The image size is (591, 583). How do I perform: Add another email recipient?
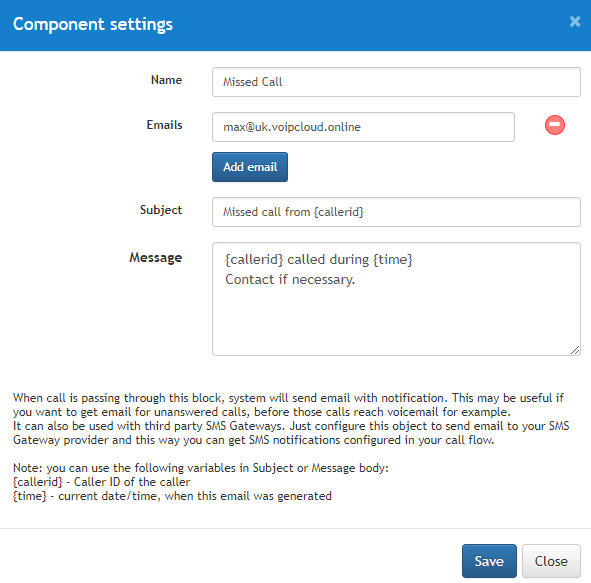pyautogui.click(x=250, y=167)
